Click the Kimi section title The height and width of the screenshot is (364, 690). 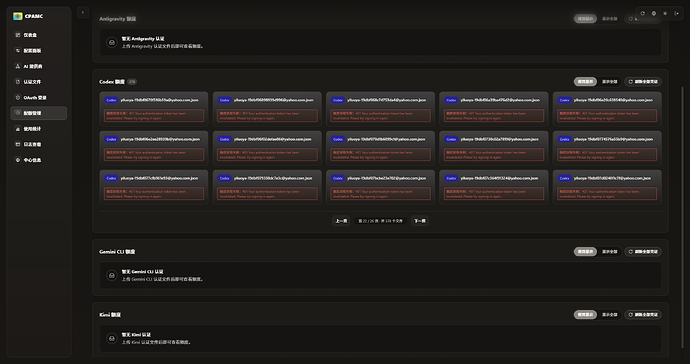(x=110, y=315)
